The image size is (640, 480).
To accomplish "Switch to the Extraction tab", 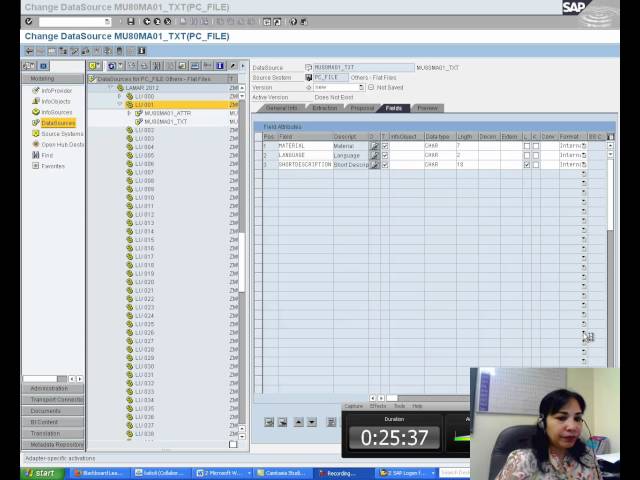I will [x=325, y=108].
